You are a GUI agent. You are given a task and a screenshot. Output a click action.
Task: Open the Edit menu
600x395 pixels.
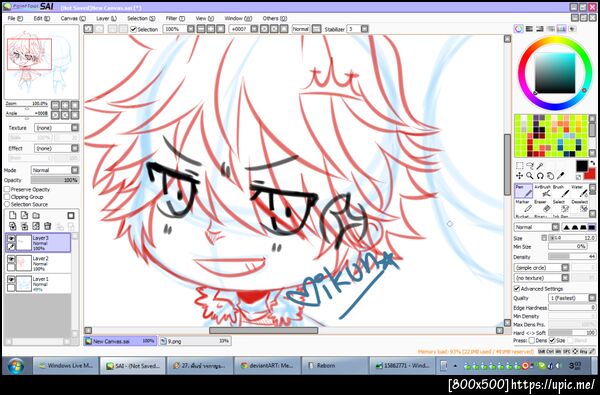point(42,18)
